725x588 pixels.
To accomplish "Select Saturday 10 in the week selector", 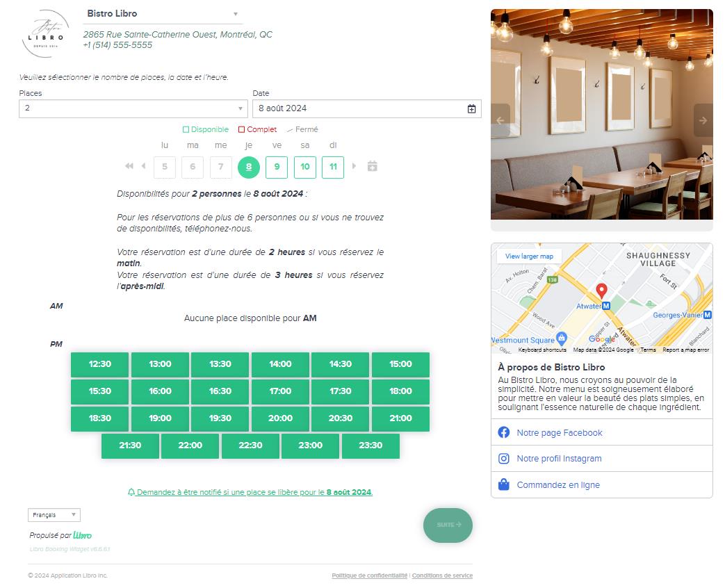I will [305, 167].
